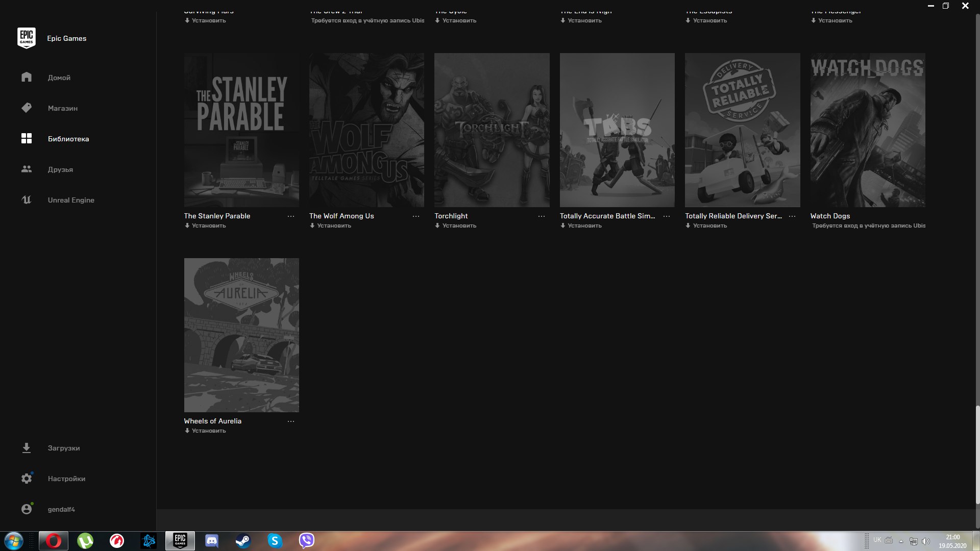Open Torchlight three-dot options menu

point(542,216)
